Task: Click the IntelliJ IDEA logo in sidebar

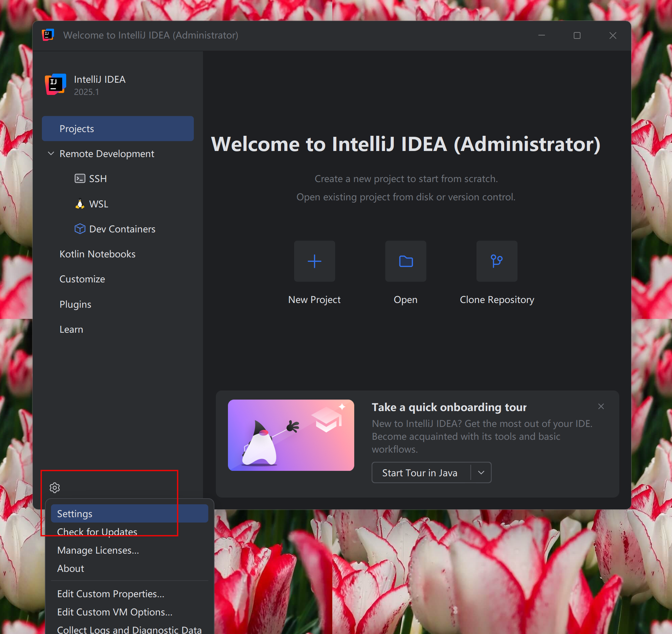Action: click(55, 84)
